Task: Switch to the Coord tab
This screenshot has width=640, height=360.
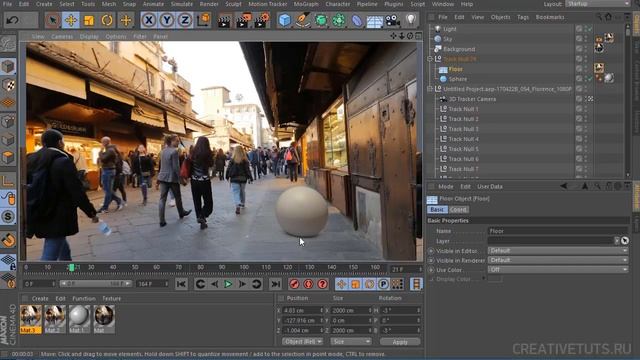Action: [458, 209]
